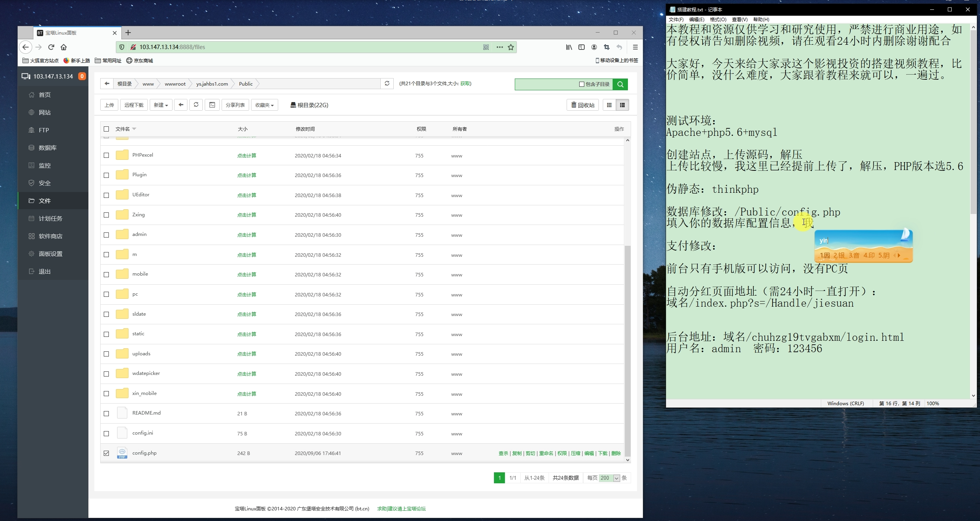Click Firefox home icon
Screen dimensions: 980x521
coord(64,47)
